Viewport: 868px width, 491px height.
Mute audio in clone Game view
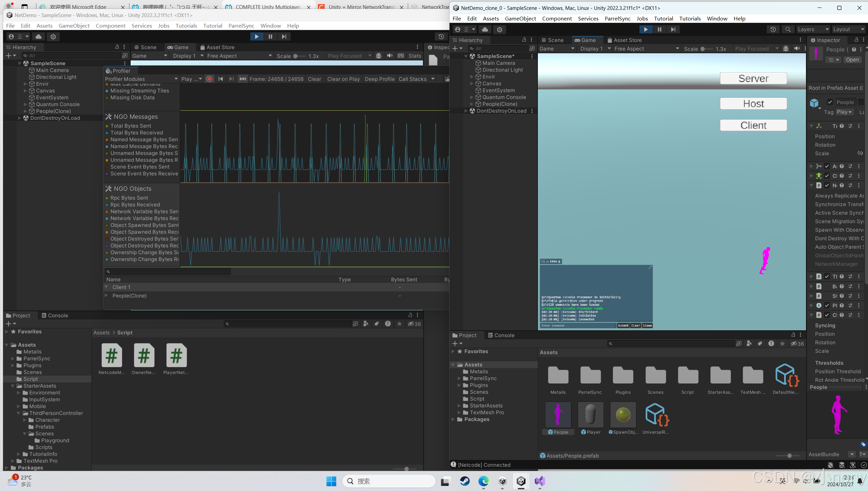797,49
